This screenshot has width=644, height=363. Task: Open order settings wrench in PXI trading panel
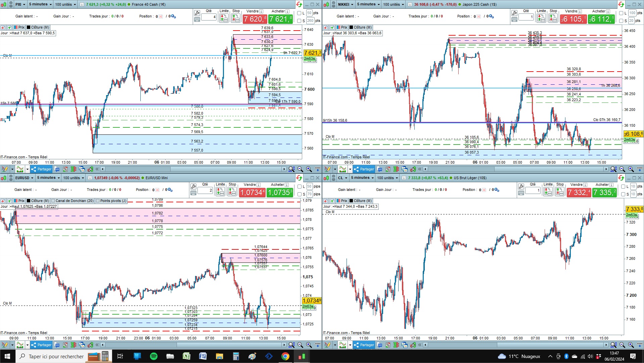[x=197, y=13]
